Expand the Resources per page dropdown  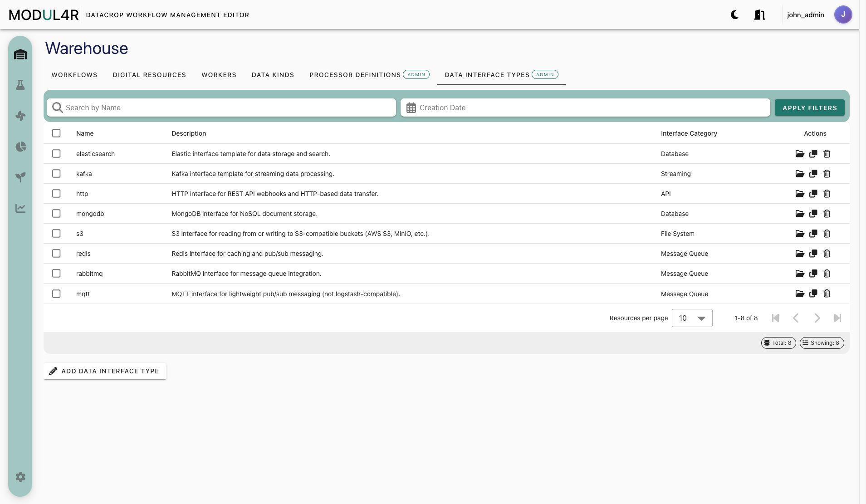click(692, 318)
